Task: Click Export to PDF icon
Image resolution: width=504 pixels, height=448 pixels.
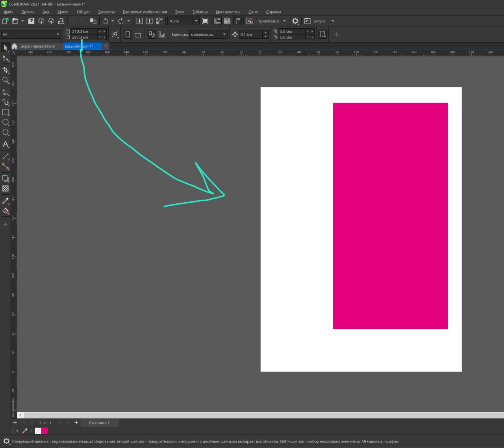Action: coord(159,21)
